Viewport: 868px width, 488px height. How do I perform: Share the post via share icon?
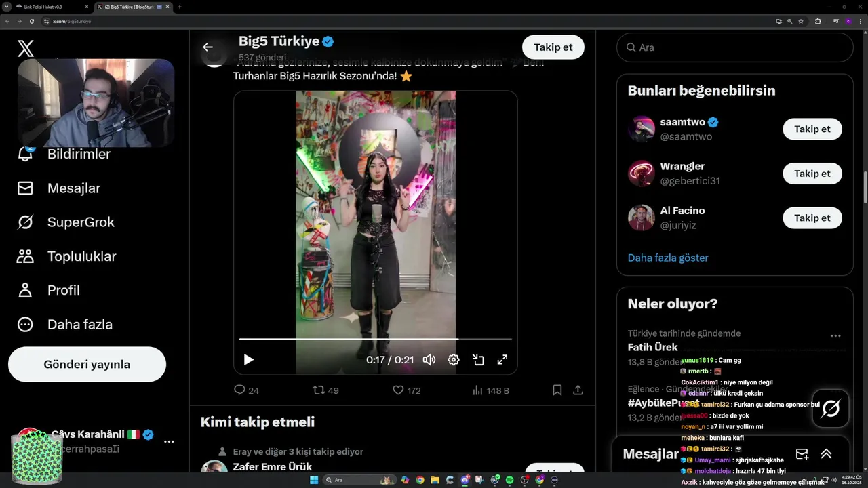point(578,390)
